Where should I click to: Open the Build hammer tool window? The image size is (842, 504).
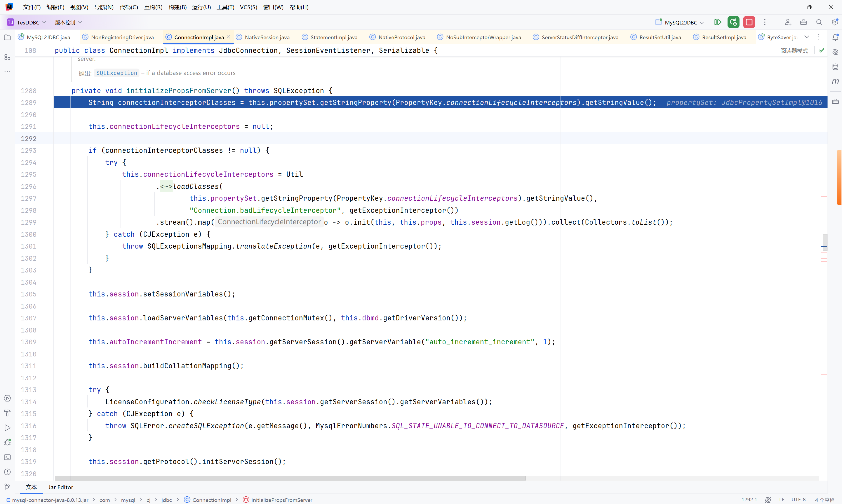pyautogui.click(x=7, y=413)
